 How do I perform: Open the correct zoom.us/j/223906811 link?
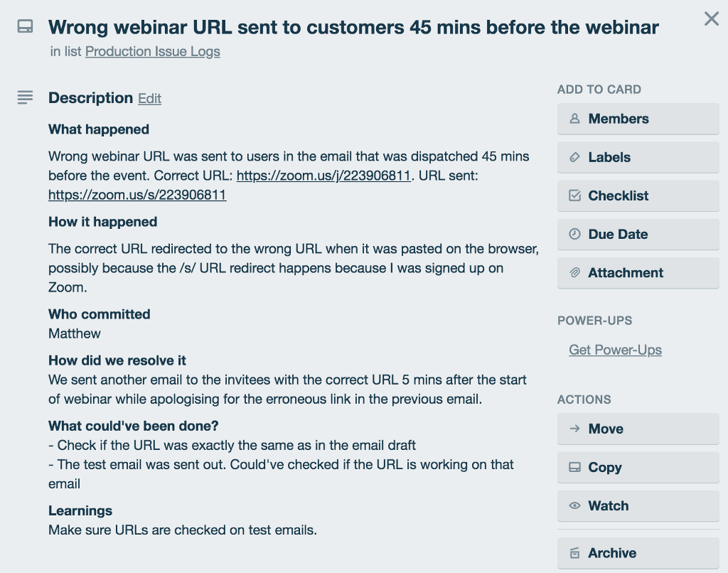[323, 175]
